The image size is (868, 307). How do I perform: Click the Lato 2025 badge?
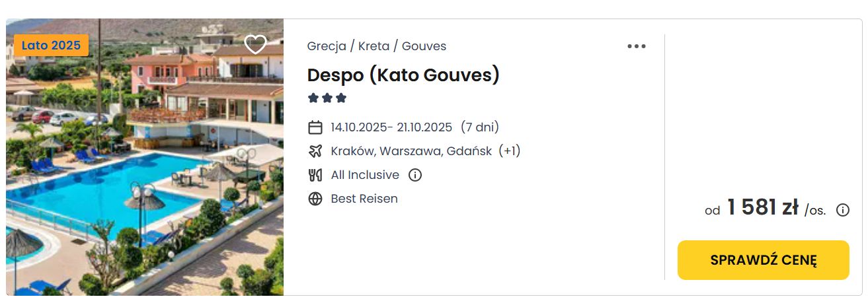pos(51,46)
